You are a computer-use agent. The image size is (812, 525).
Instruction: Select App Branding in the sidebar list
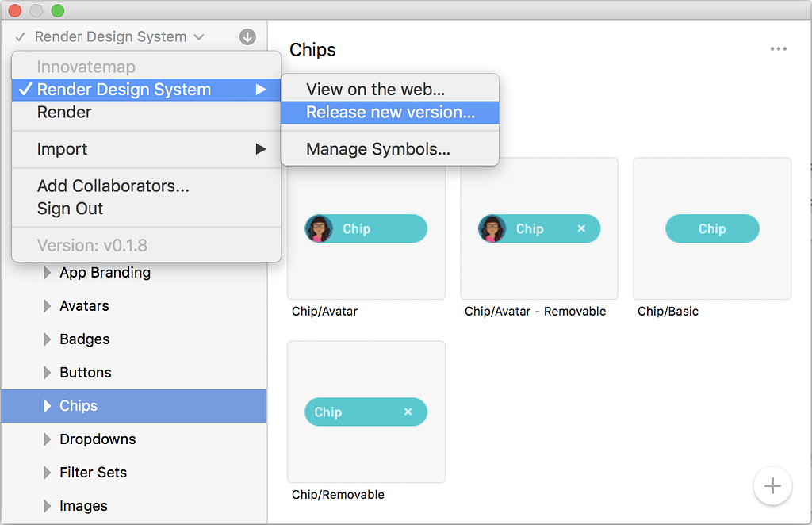point(133,272)
